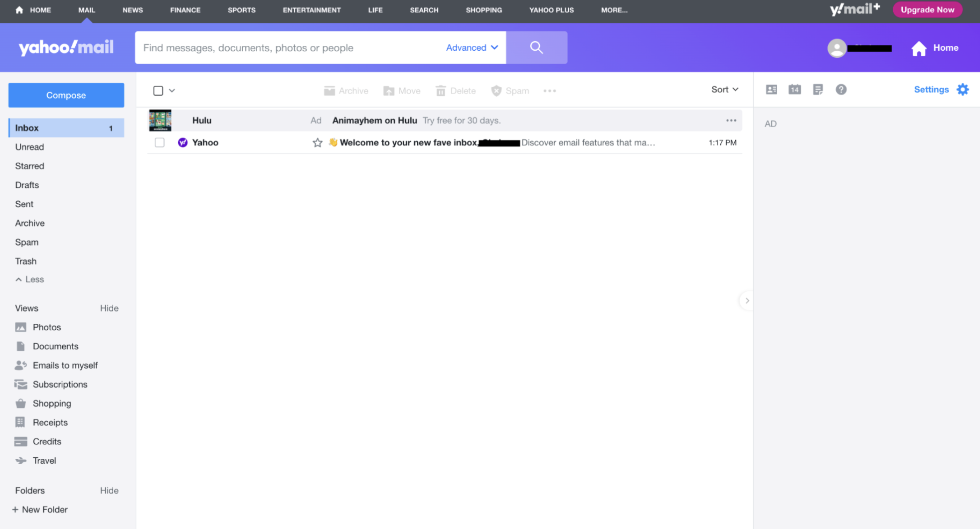
Task: Tick the select-all messages checkbox
Action: click(158, 91)
